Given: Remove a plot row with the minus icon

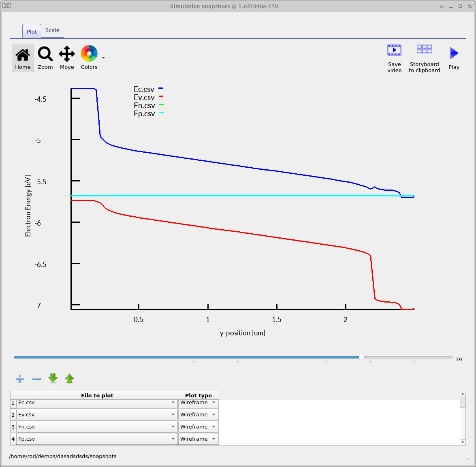Looking at the screenshot, I should point(36,379).
